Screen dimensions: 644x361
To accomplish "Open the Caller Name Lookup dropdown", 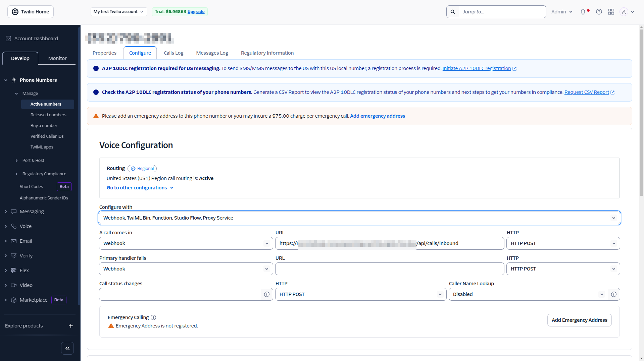I will 528,294.
